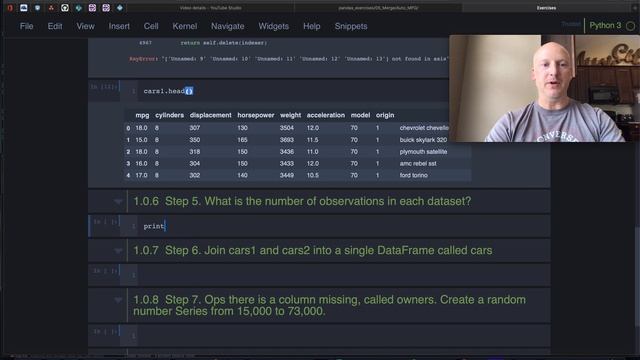Open a new browser tab with plus button
Image resolution: width=640 pixels, height=360 pixels.
pos(635,8)
